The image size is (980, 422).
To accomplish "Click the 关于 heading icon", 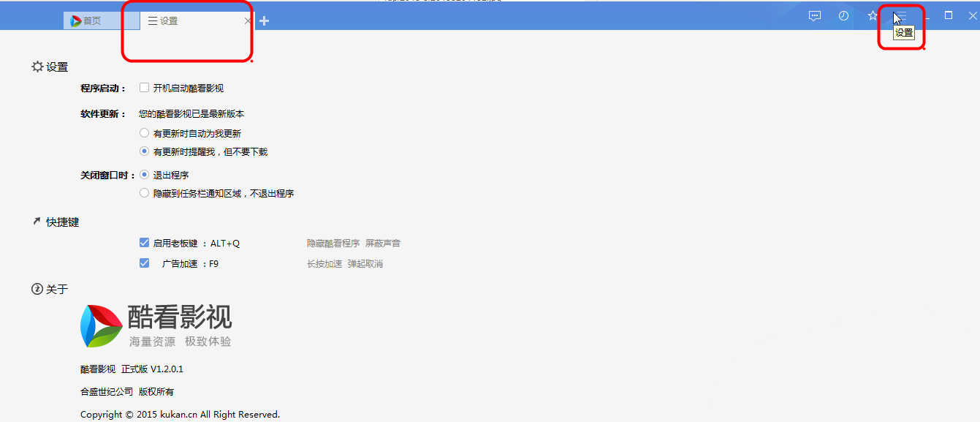I will point(37,289).
